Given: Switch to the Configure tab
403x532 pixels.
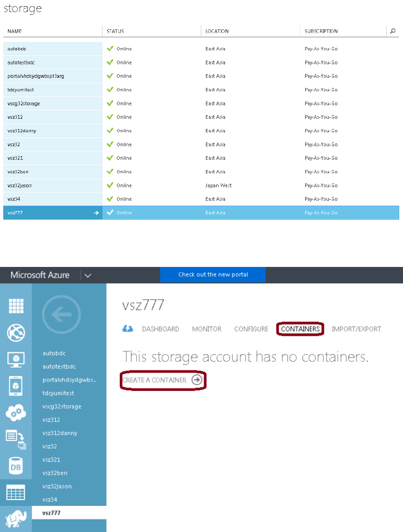Looking at the screenshot, I should (251, 329).
